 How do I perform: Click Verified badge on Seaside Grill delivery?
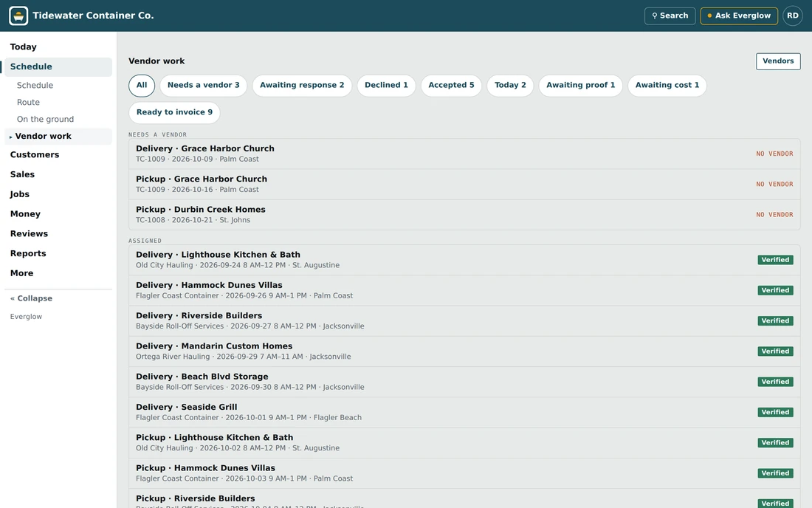point(775,412)
